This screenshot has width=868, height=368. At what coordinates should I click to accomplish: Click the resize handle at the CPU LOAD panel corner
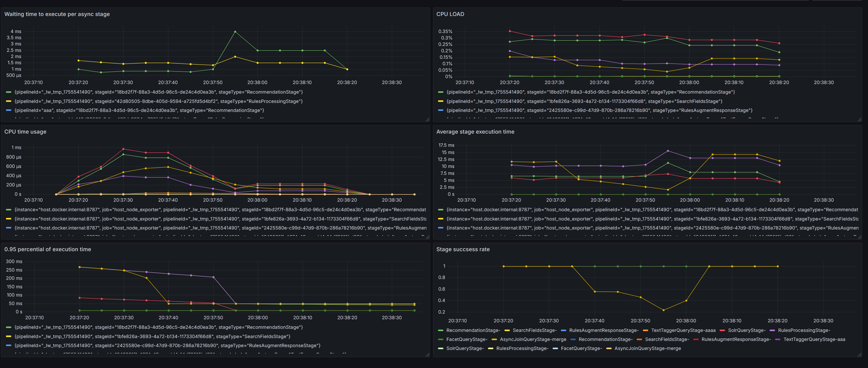pos(859,120)
